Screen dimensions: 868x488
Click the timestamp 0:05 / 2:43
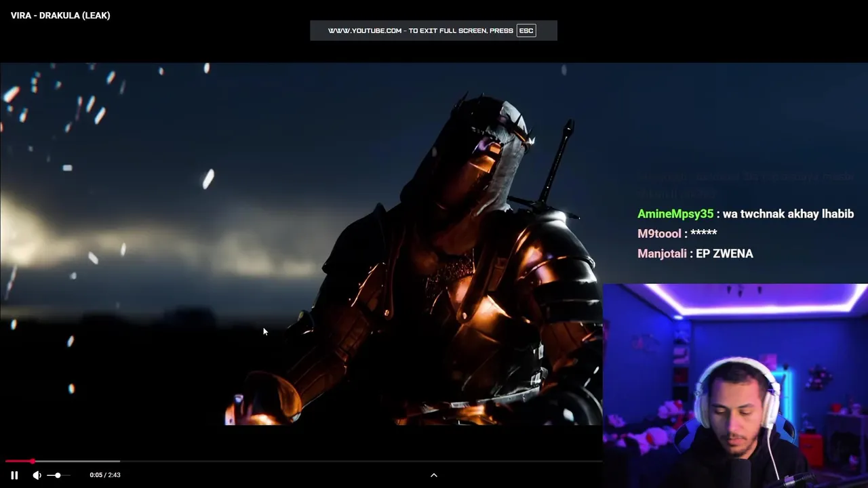[105, 475]
